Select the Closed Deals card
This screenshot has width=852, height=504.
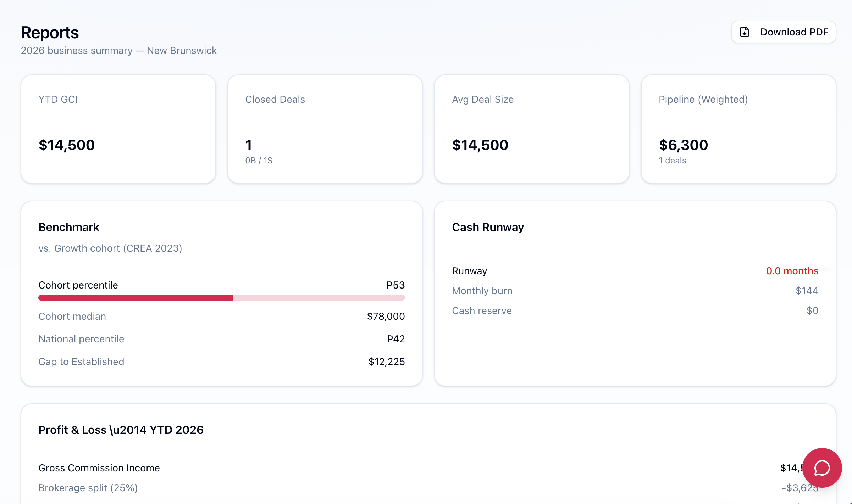coord(325,129)
